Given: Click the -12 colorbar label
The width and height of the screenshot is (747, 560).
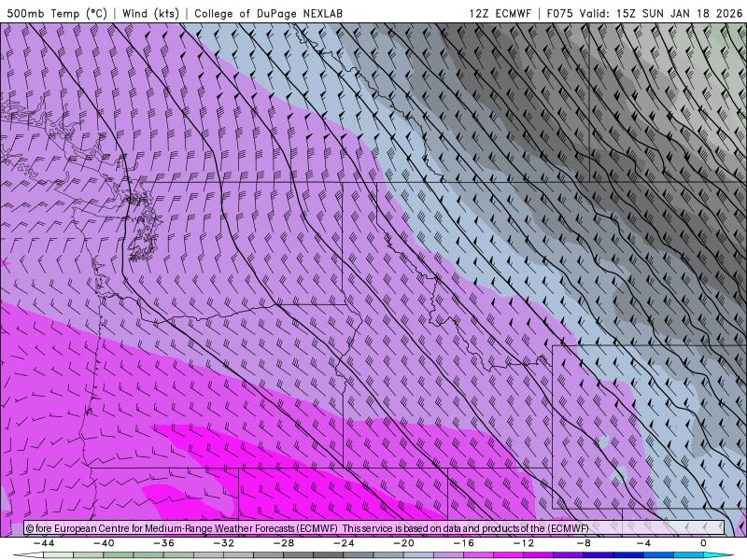Looking at the screenshot, I should coord(524,543).
